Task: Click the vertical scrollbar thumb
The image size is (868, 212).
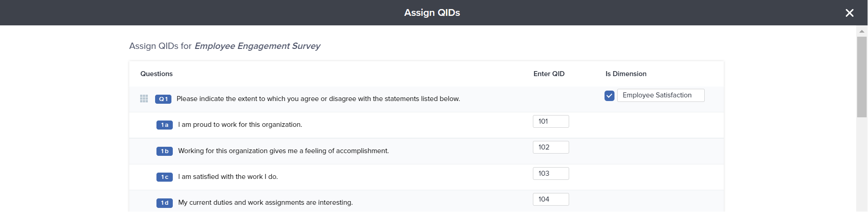Action: [x=862, y=77]
